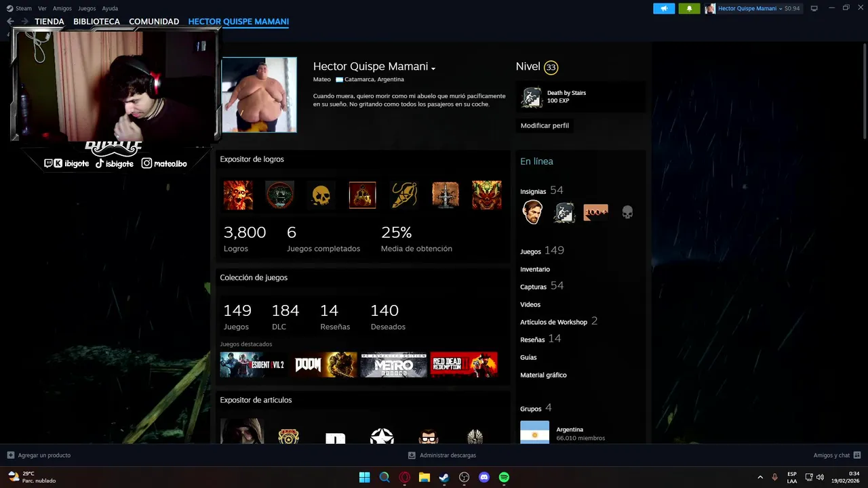This screenshot has height=488, width=868.
Task: Click the profile avatar picture
Action: coord(259,95)
